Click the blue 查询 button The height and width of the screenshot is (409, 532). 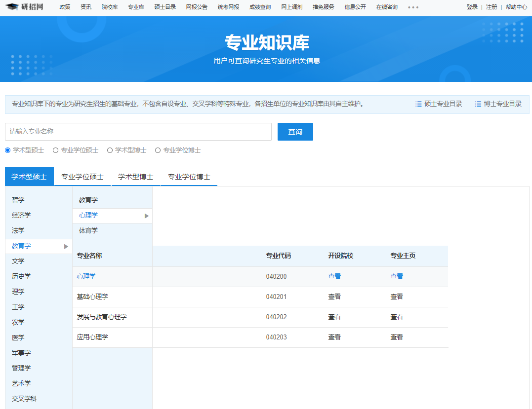pyautogui.click(x=295, y=132)
